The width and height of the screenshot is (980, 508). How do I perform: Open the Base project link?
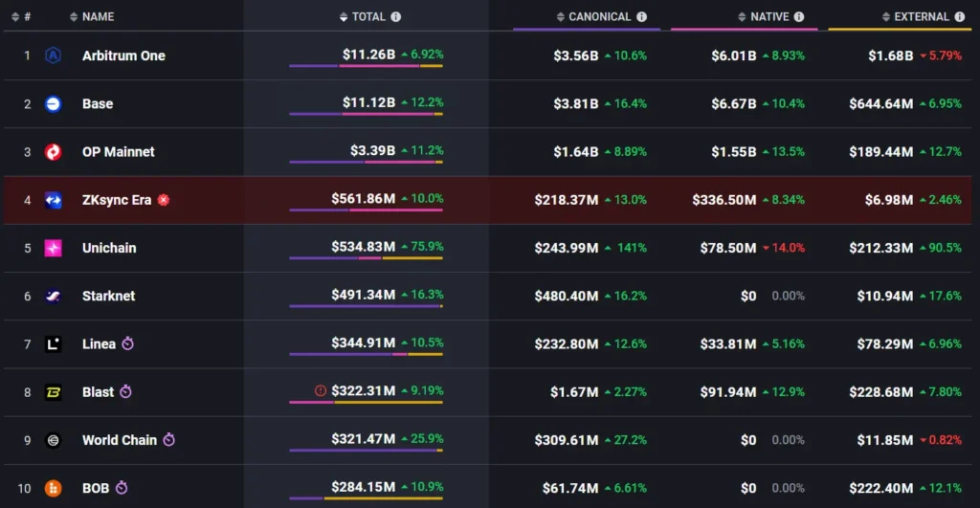coord(98,103)
